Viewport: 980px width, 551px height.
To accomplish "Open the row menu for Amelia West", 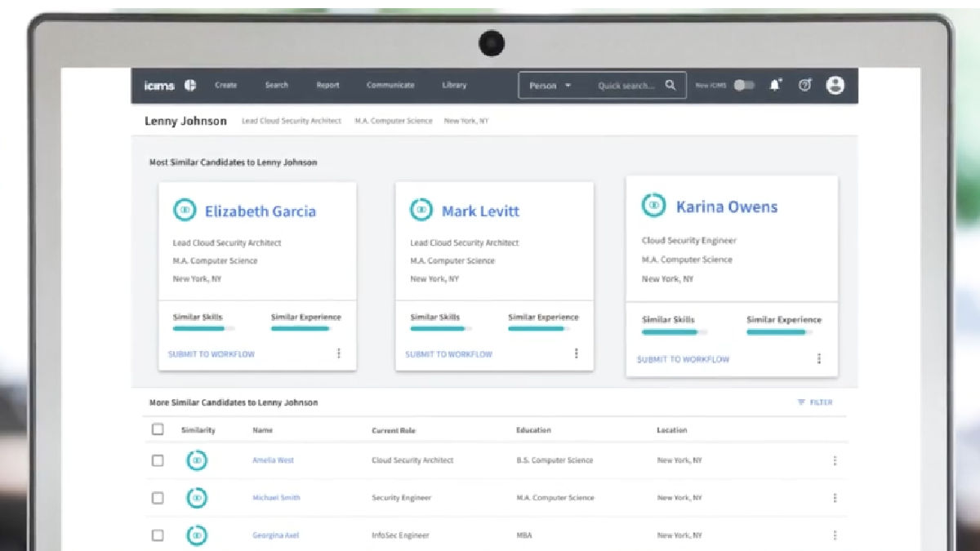I will point(835,460).
